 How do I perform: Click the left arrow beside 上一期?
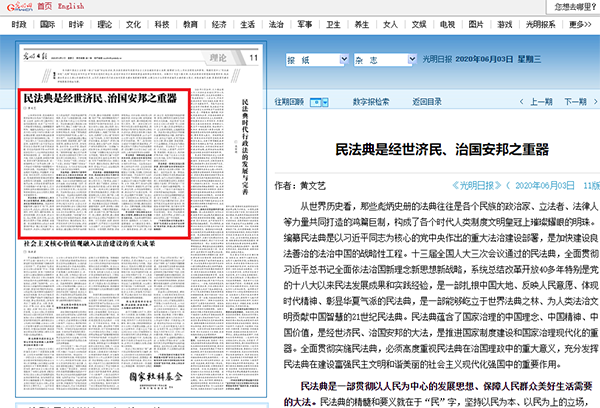(522, 101)
